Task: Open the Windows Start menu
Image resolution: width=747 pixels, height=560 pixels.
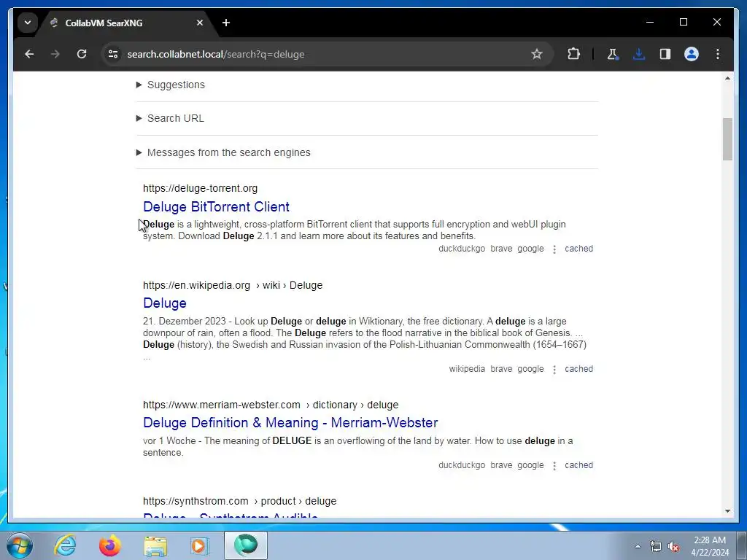Action: [x=19, y=545]
